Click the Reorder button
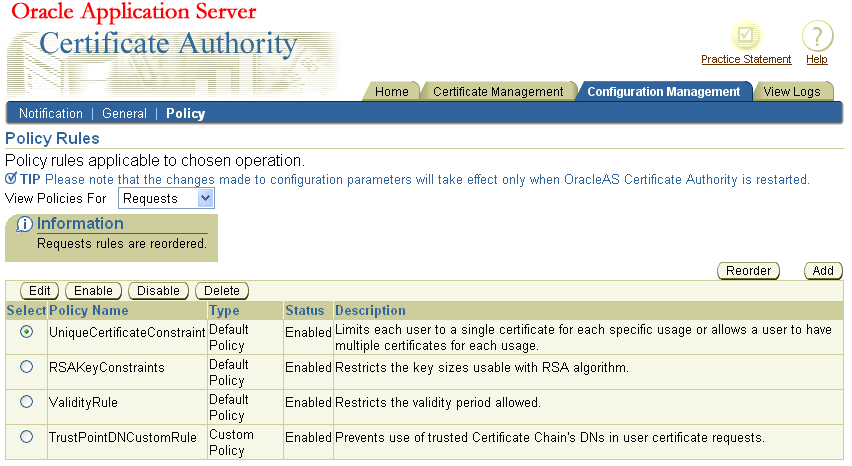852x466 pixels. pos(748,270)
